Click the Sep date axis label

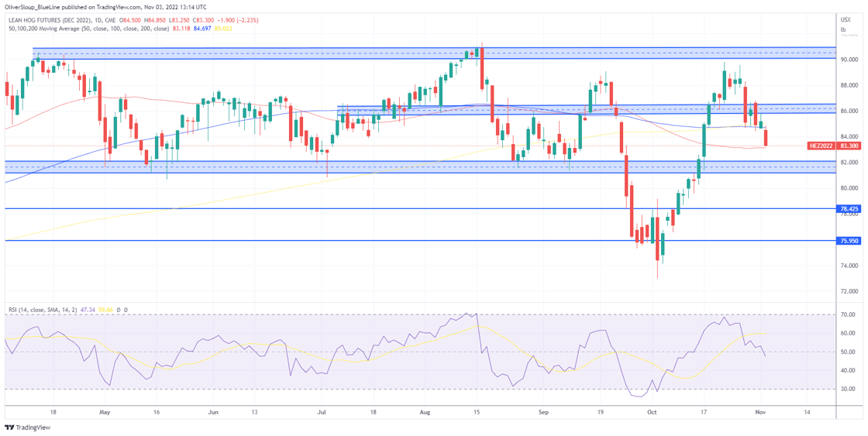(x=543, y=412)
